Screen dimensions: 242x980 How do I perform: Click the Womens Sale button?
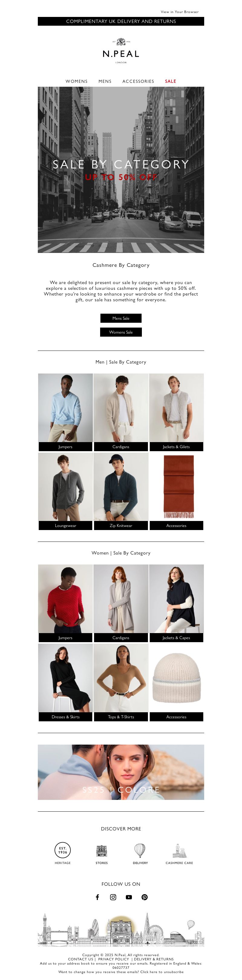pos(121,332)
